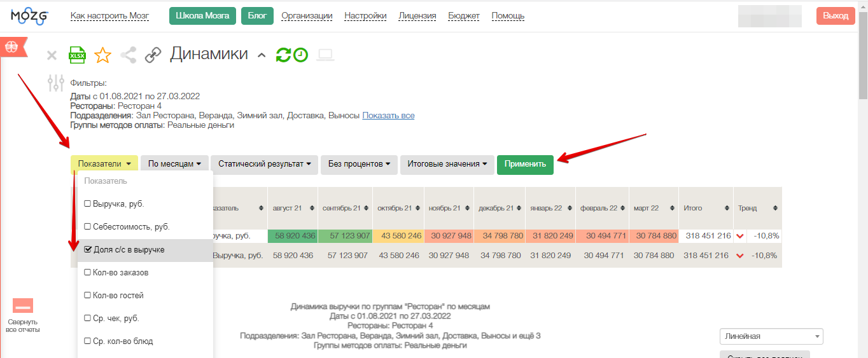Viewport: 868px width, 358px height.
Task: Open the schedule clock icon
Action: [x=300, y=55]
